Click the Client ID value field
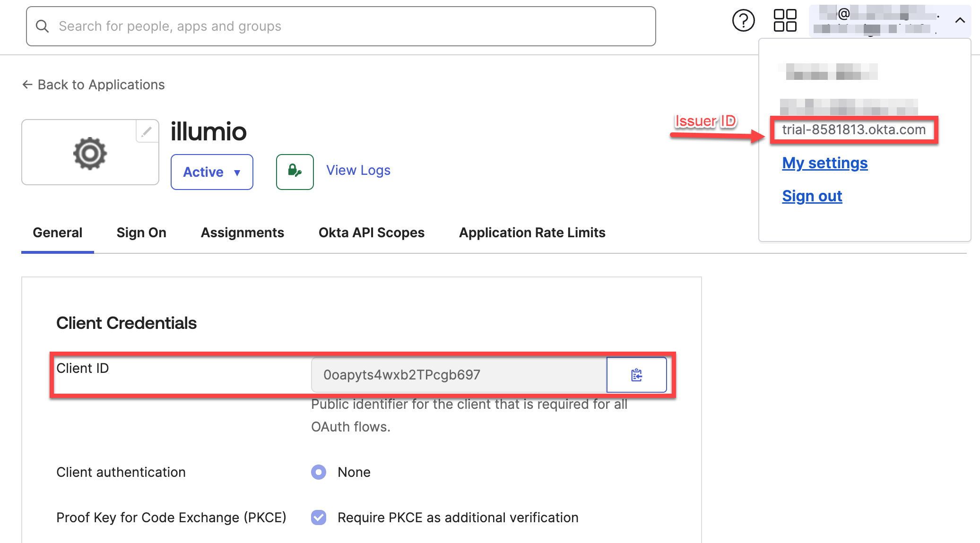Image resolution: width=980 pixels, height=543 pixels. 459,375
